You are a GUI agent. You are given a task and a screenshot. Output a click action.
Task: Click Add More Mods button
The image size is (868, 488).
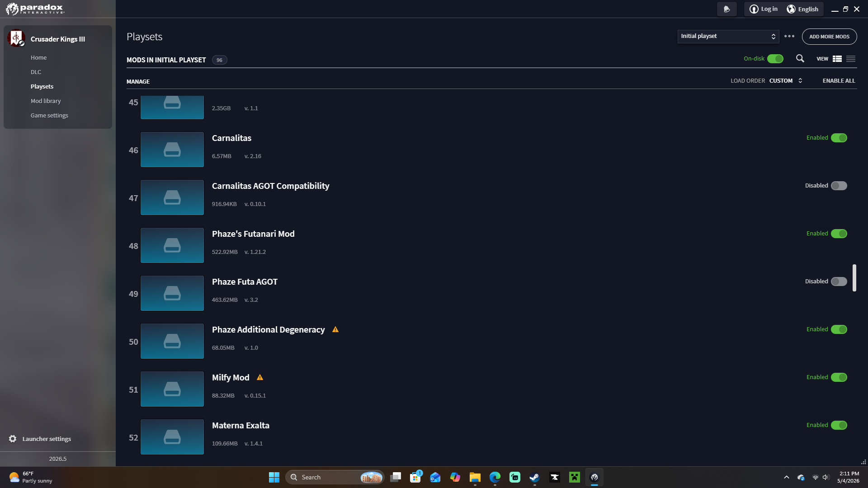tap(829, 37)
